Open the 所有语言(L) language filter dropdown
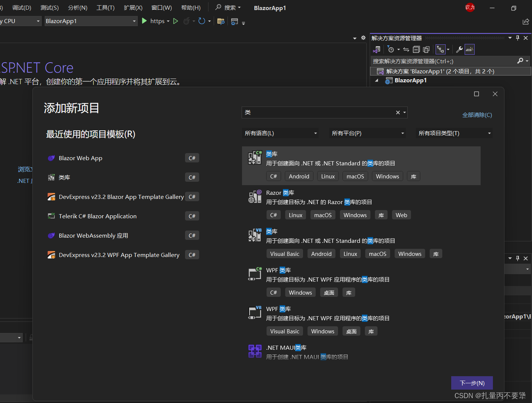This screenshot has width=532, height=403. (280, 133)
